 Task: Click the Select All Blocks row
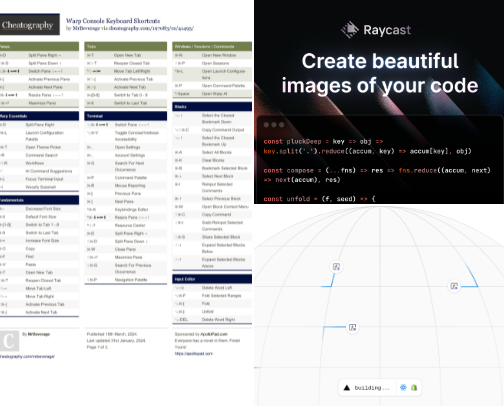[212, 152]
